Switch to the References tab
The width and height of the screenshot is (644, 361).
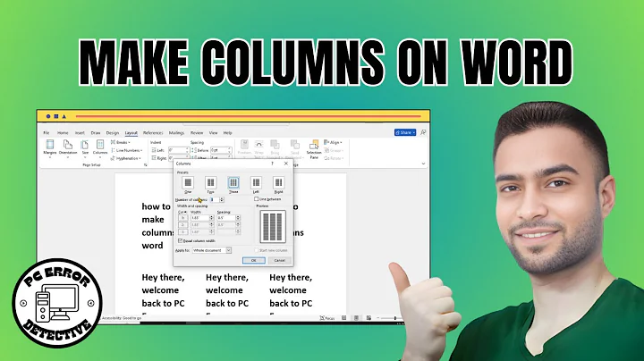pyautogui.click(x=153, y=133)
